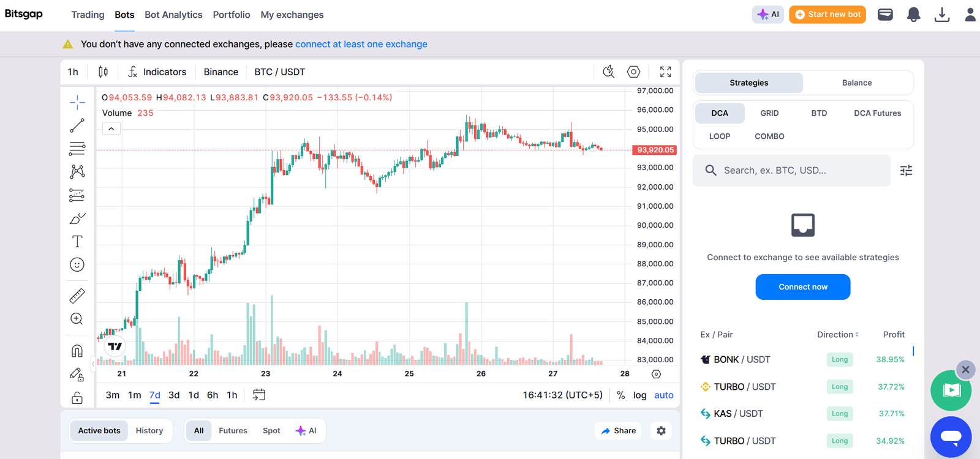980x459 pixels.
Task: Open chart settings via the gear icon
Action: click(x=633, y=72)
